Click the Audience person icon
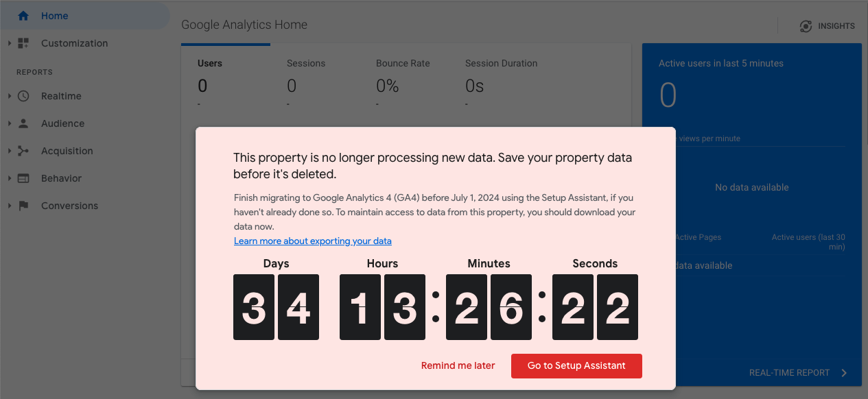 click(23, 123)
